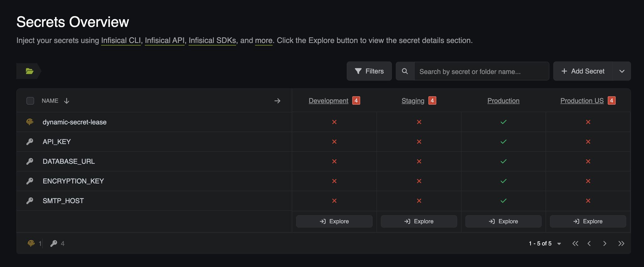The height and width of the screenshot is (267, 644).
Task: Click the search magnifier icon
Action: click(405, 71)
